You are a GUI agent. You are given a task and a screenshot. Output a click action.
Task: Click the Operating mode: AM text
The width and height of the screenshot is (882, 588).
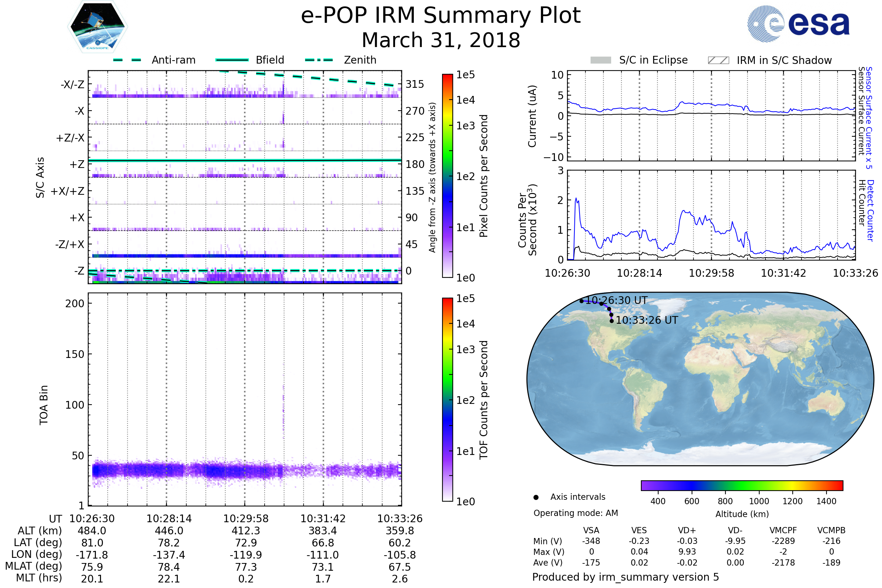coord(576,513)
